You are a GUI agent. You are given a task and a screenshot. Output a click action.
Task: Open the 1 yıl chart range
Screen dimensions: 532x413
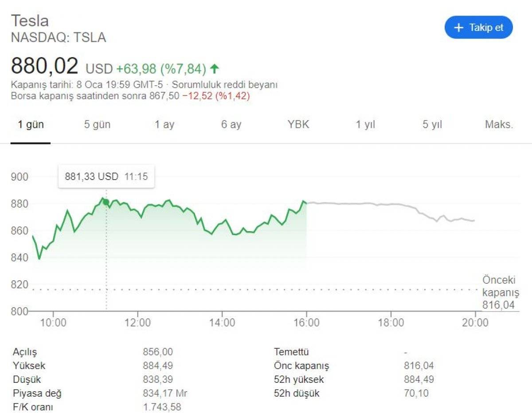pos(364,125)
